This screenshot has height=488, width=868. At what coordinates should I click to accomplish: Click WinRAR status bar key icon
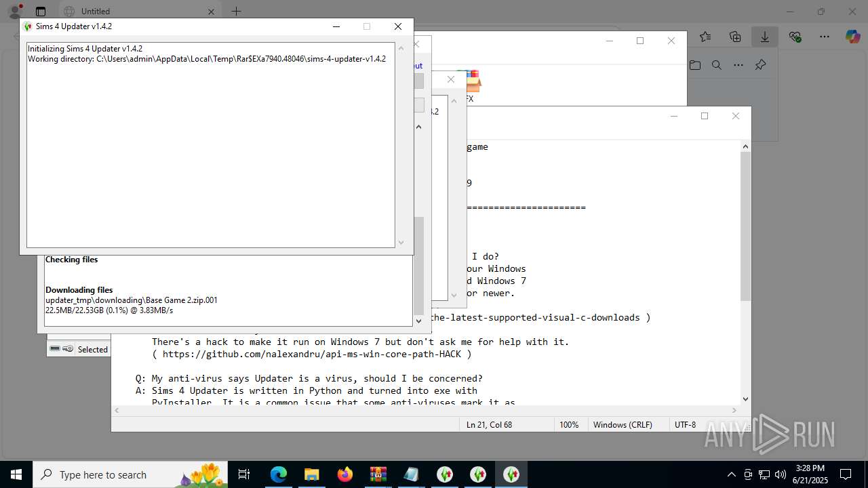point(68,349)
